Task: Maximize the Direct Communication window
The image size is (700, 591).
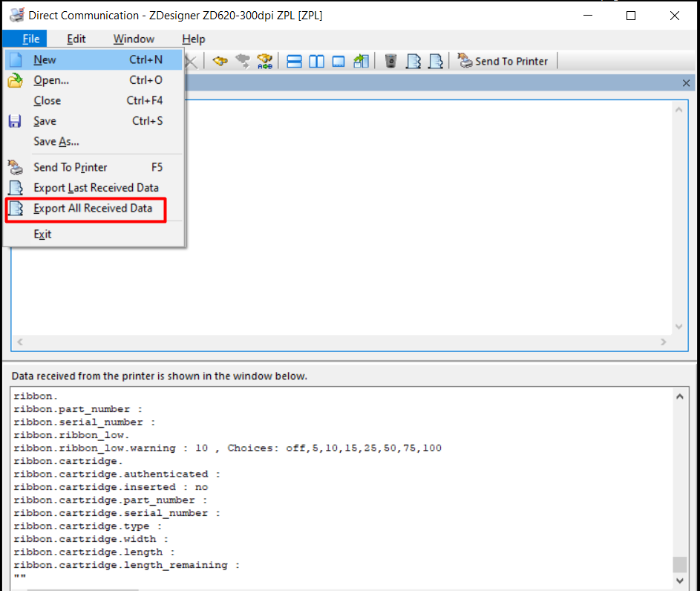Action: tap(631, 16)
